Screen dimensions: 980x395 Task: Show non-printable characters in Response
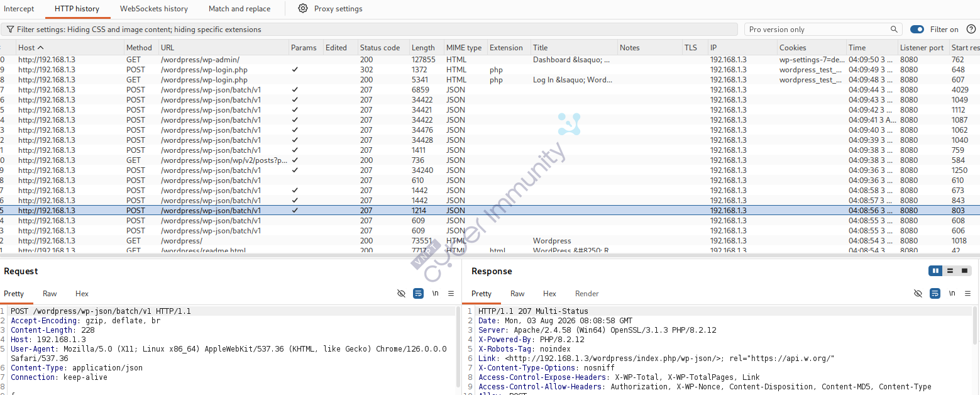pos(952,294)
